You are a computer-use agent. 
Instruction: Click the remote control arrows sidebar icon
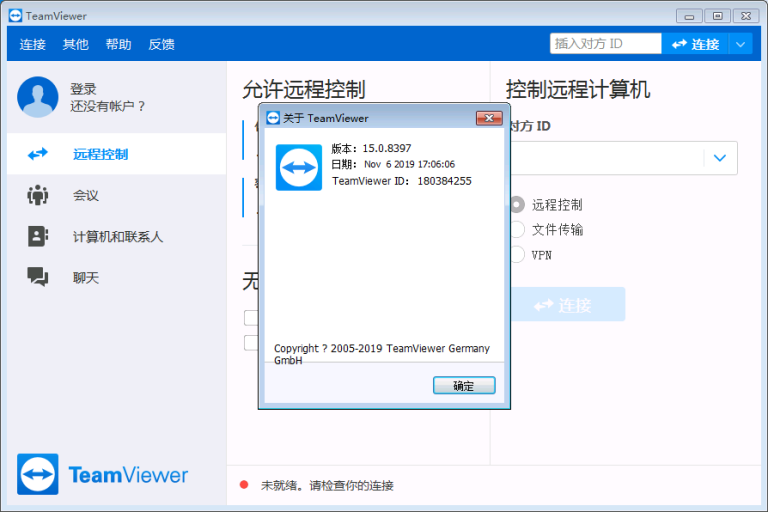[38, 154]
